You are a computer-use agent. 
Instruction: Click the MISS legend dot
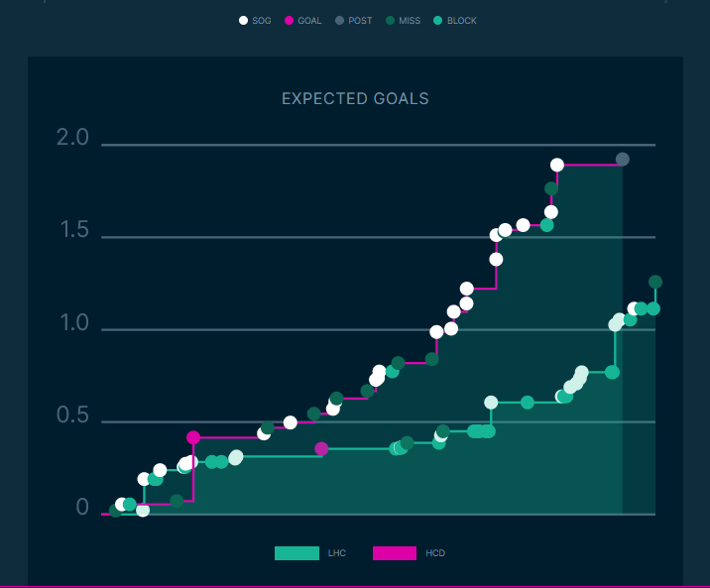(391, 20)
